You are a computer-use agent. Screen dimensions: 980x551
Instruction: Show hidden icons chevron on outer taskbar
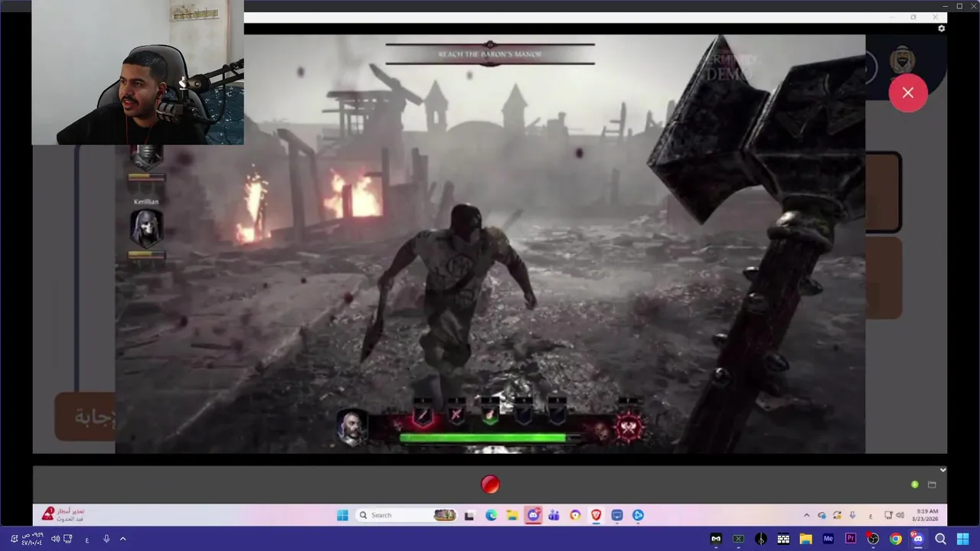pyautogui.click(x=122, y=539)
